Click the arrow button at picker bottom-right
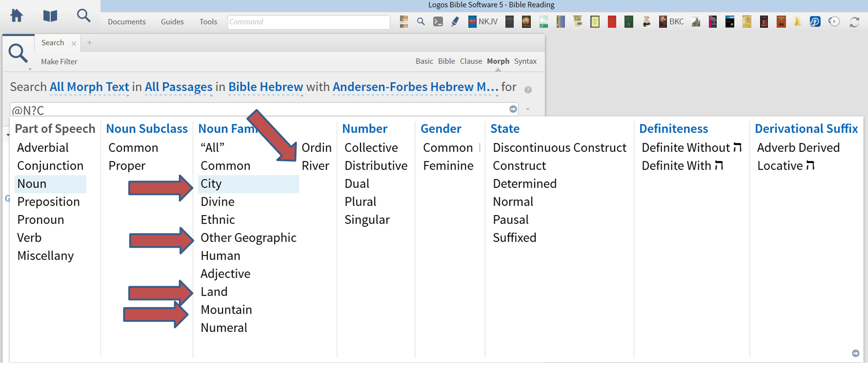This screenshot has height=368, width=868. 855,354
